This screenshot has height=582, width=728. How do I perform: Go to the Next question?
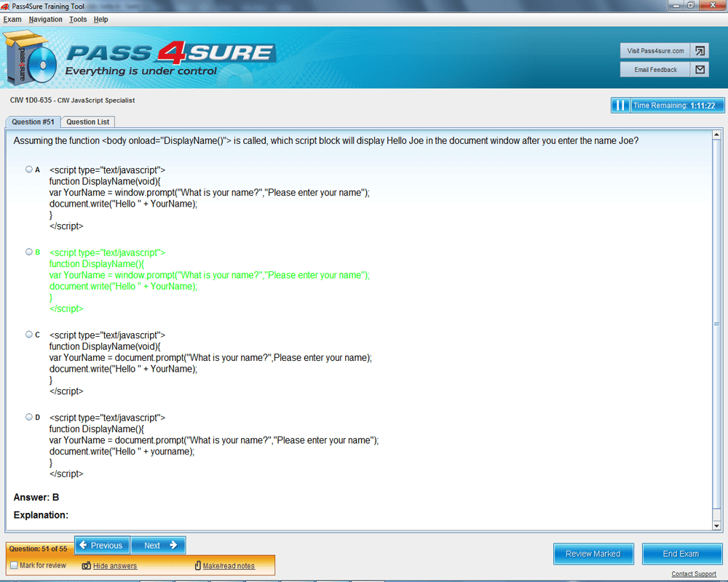158,546
